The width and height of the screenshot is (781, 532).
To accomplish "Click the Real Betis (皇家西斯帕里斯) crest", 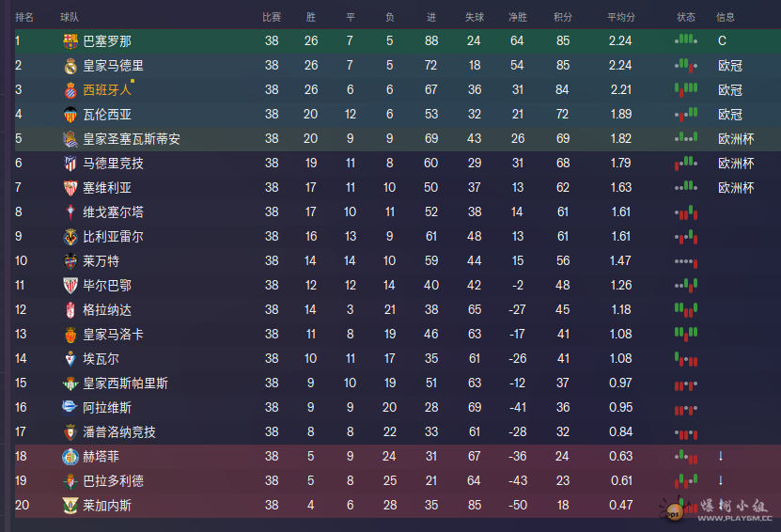I will [x=70, y=383].
